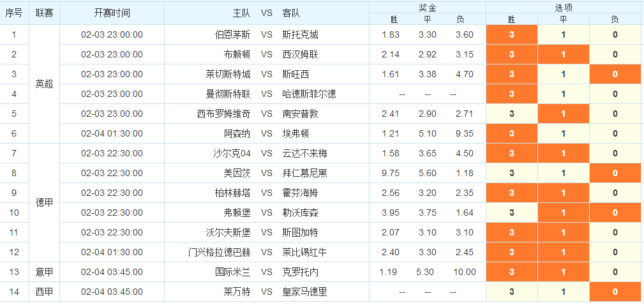This screenshot has width=644, height=305.
Task: Toggle win option 3 for 阿森纳 vs 埃弗顿
Action: coord(512,133)
